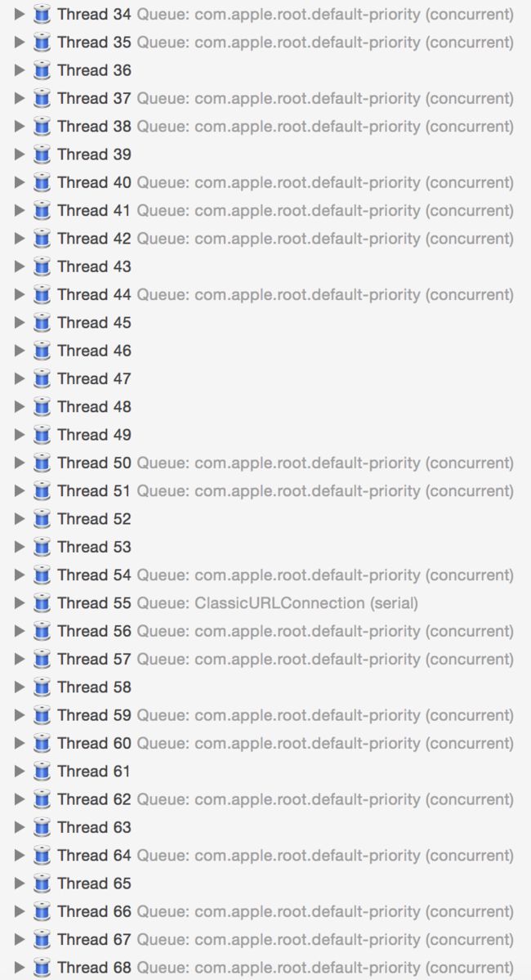
Task: Expand Thread 50 disclosure triangle
Action: click(20, 463)
